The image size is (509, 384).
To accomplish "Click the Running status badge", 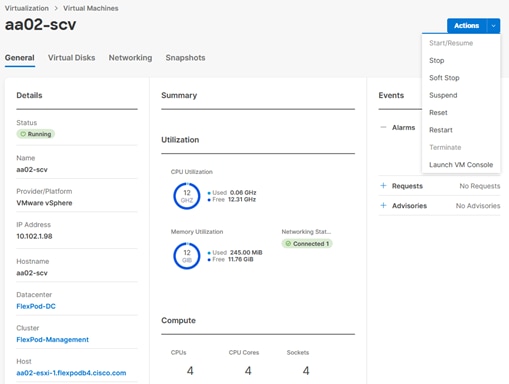I will (x=36, y=134).
